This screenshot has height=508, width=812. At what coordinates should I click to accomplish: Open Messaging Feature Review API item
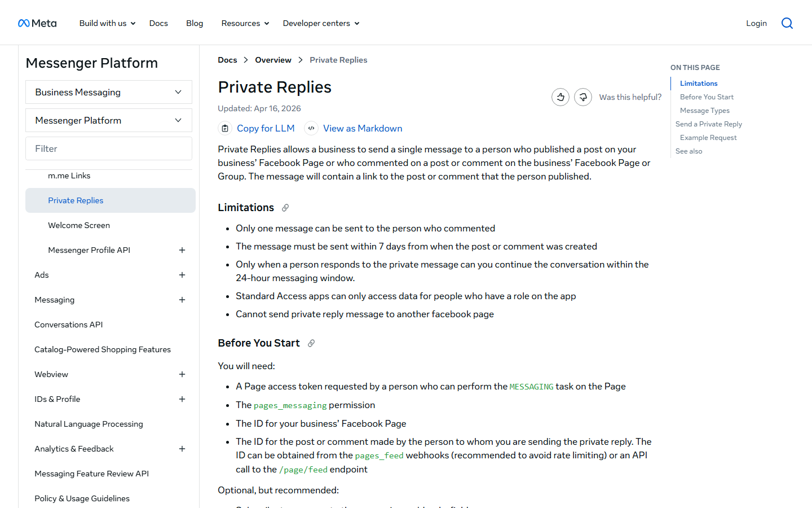pos(91,474)
